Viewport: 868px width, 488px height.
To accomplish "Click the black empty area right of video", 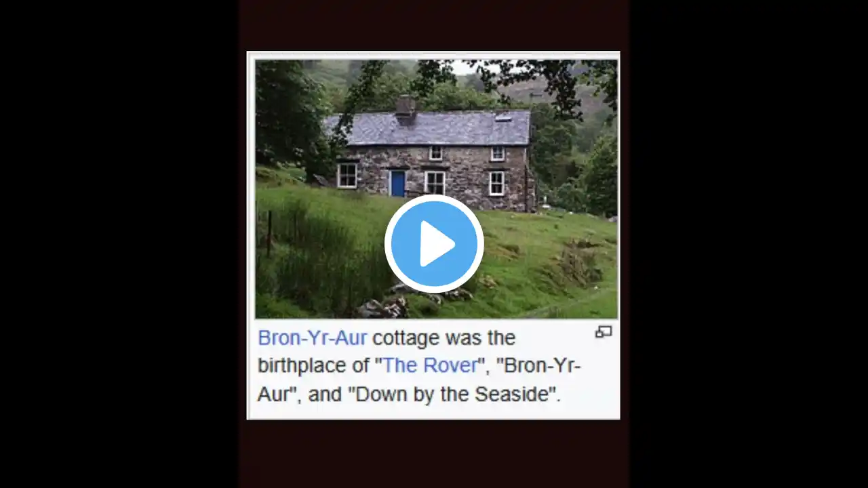I will point(749,244).
